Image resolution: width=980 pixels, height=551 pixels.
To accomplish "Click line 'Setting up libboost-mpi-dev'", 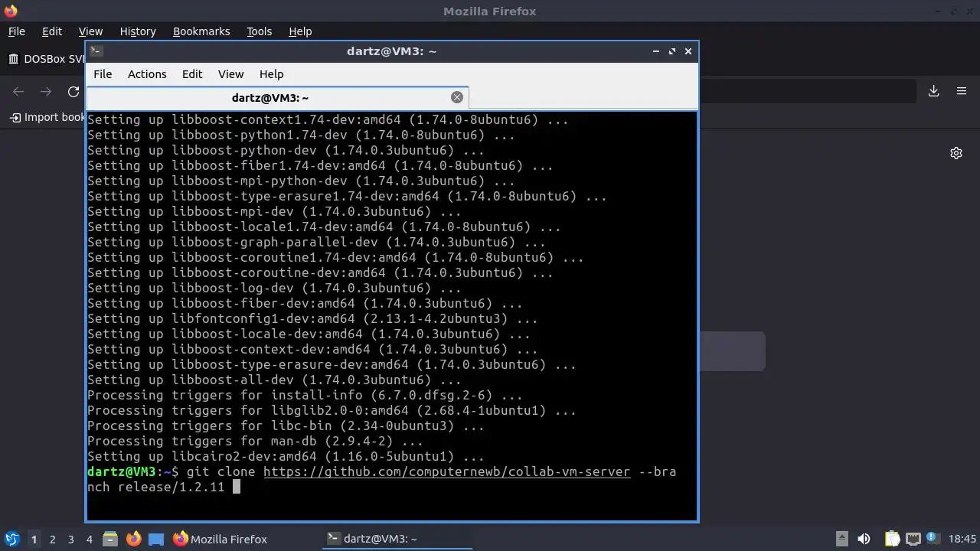I will tap(274, 212).
